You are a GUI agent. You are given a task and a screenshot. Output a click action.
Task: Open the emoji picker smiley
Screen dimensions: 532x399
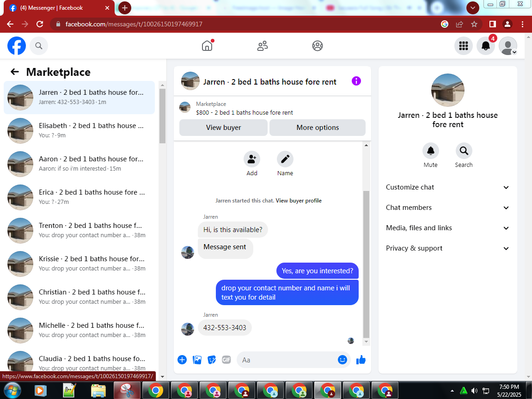(x=342, y=360)
